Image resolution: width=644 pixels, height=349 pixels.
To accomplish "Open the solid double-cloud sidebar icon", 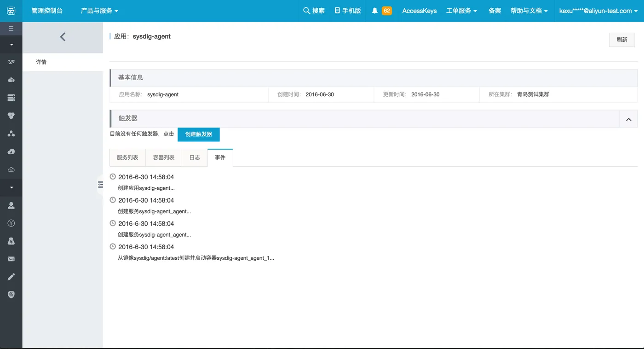I will click(x=11, y=80).
